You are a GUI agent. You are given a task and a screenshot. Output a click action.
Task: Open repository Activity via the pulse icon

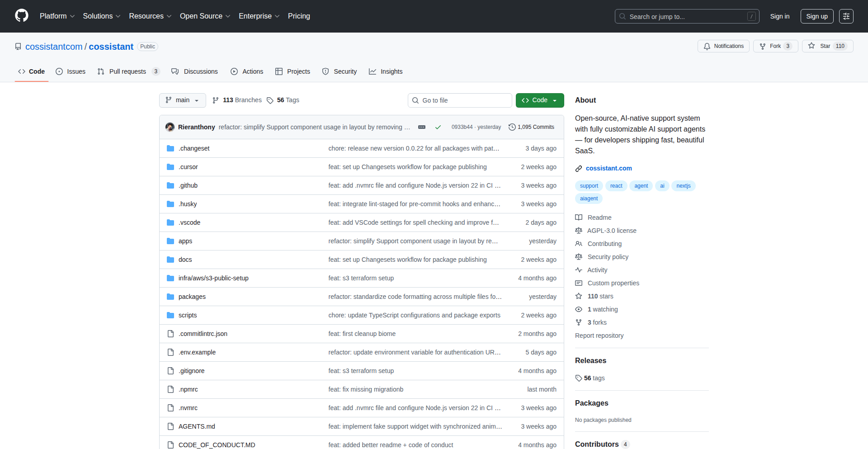(x=579, y=270)
